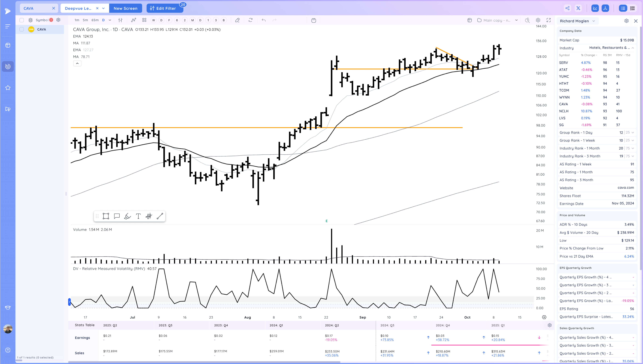
Task: Click the indicators line-graph icon
Action: coord(134,20)
